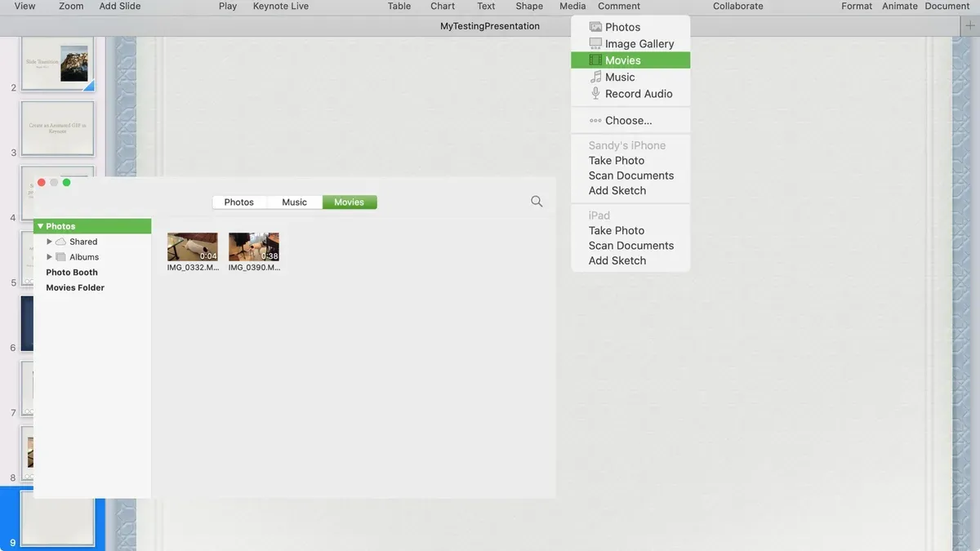Choose Music from Media menu
The width and height of the screenshot is (980, 551).
point(630,77)
